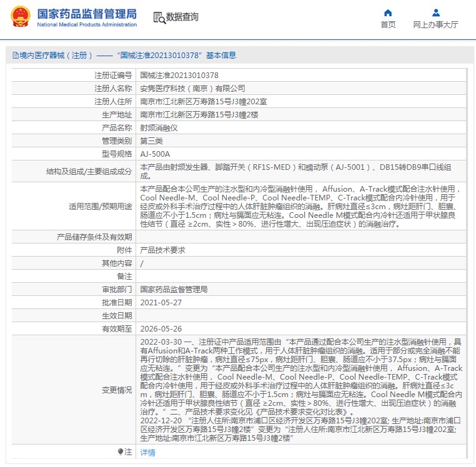476x467 pixels.
Task: Open 网上办事大厅 label
Action: [435, 24]
